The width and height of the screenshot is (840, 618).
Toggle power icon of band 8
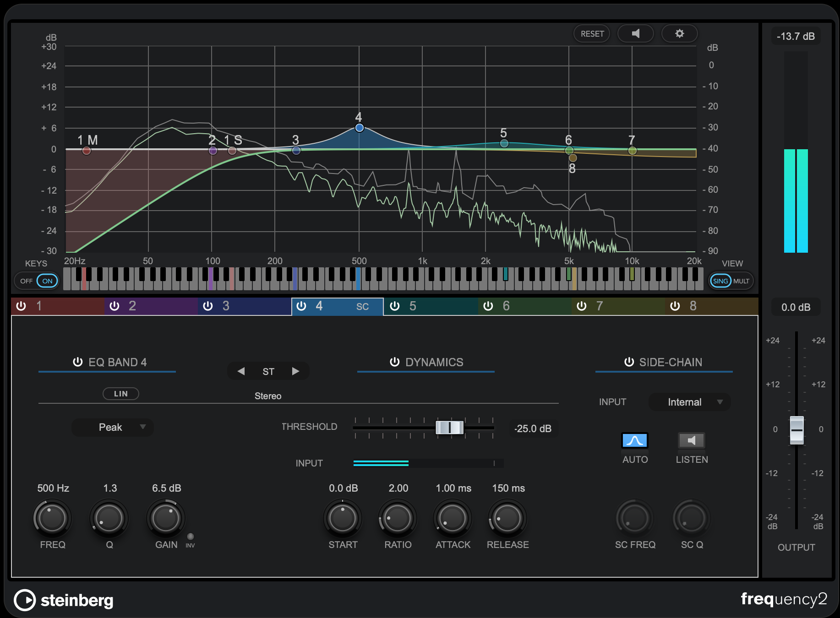click(x=675, y=306)
